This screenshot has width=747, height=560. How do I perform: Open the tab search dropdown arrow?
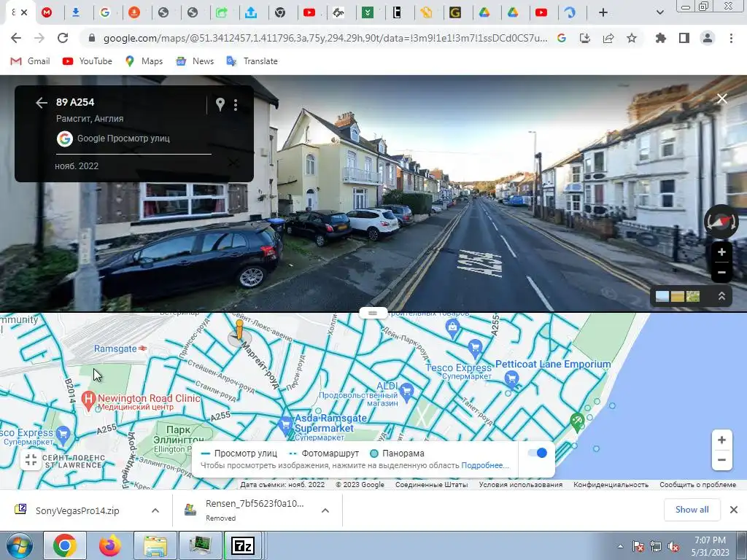click(x=659, y=12)
